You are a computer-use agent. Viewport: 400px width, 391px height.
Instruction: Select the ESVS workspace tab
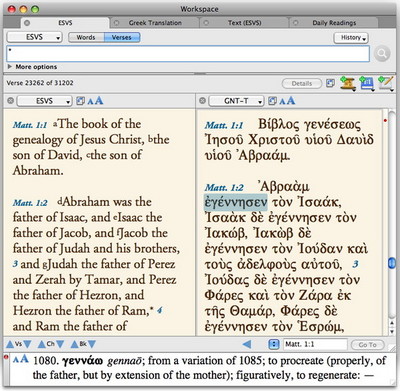coord(65,23)
